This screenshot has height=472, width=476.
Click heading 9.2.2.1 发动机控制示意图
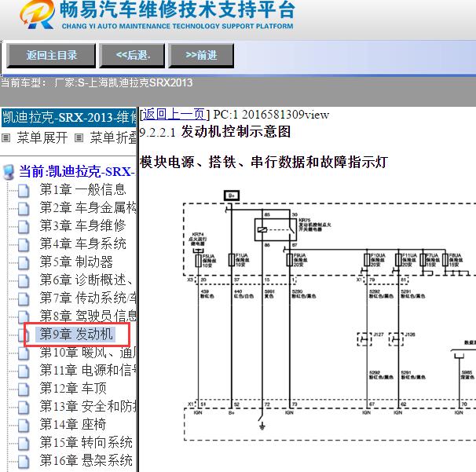tap(215, 132)
